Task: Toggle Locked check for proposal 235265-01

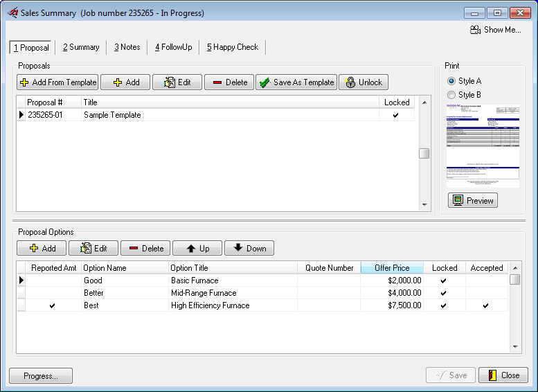Action: (x=396, y=115)
